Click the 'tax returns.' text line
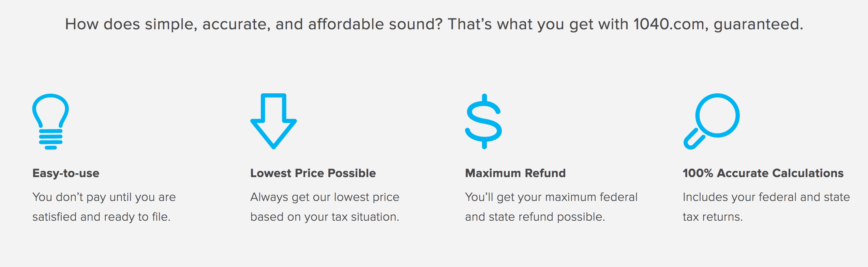The height and width of the screenshot is (267, 868). click(713, 217)
